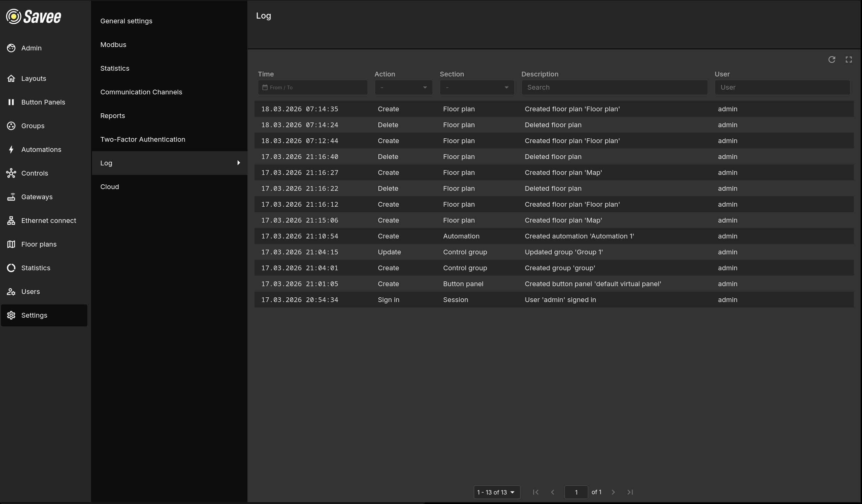Go to last page of log
Screen dimensions: 862x504
pyautogui.click(x=630, y=492)
